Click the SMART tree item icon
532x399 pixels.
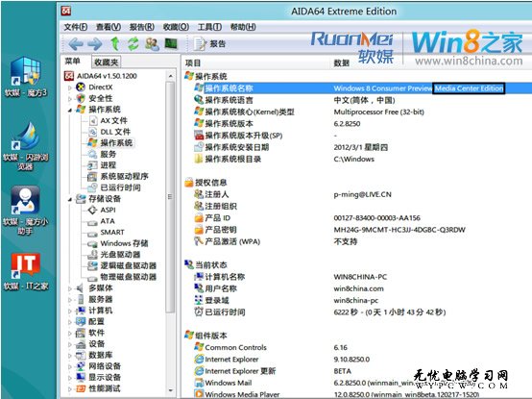[92, 233]
